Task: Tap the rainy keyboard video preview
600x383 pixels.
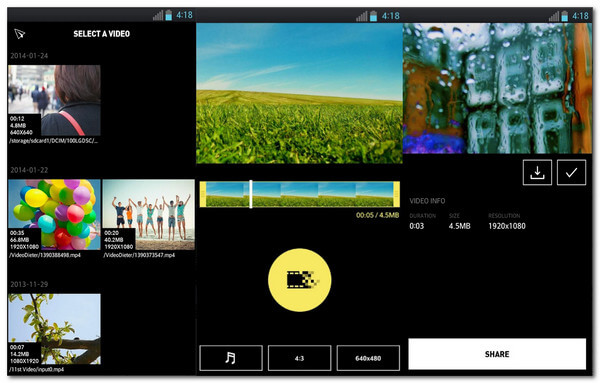Action: tap(497, 88)
